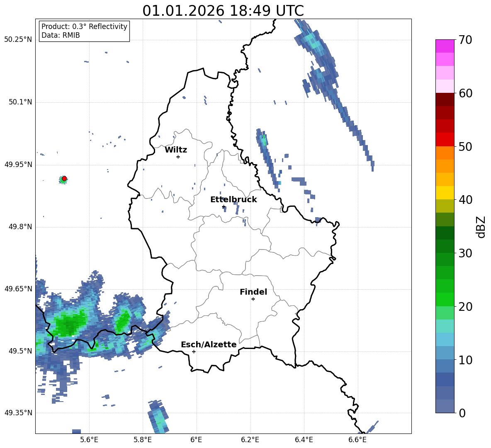The height and width of the screenshot is (448, 491).
Task: Click the colorbar '70' tick label
Action: 465,40
